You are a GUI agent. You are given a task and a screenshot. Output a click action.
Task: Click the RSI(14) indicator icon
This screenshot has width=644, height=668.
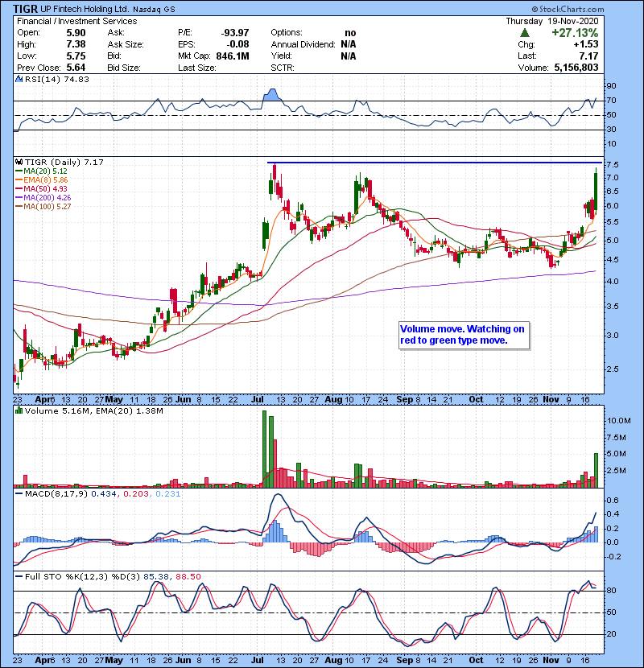[x=19, y=79]
